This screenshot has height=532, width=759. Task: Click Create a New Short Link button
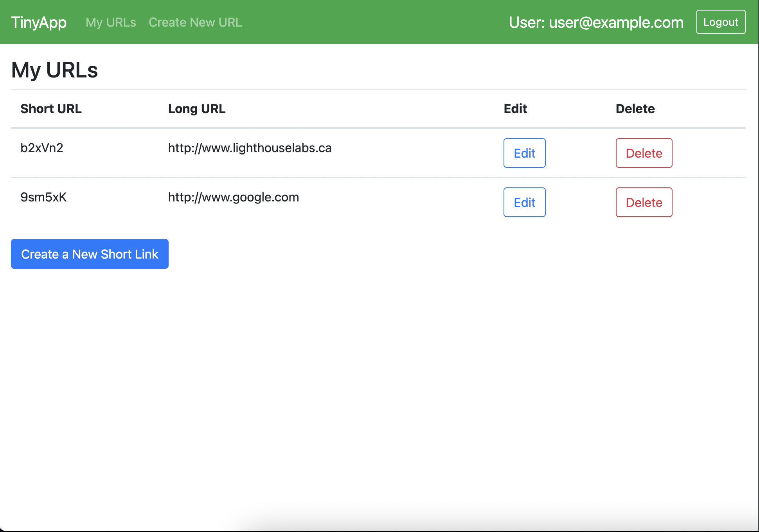tap(90, 254)
